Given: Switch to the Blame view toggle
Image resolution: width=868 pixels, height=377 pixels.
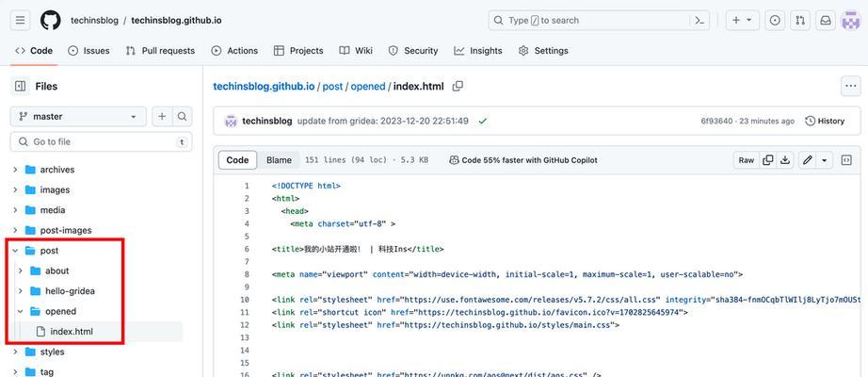Looking at the screenshot, I should tap(279, 160).
